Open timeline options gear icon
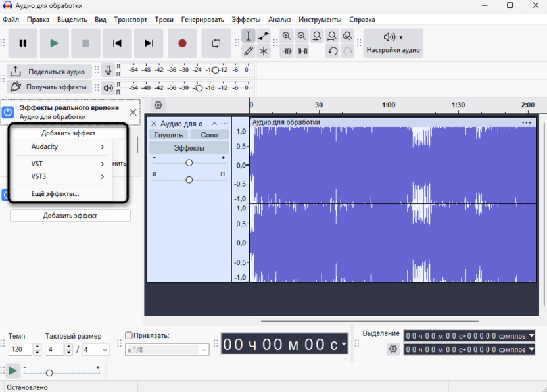Screen dimensions: 547x392 [x=158, y=105]
